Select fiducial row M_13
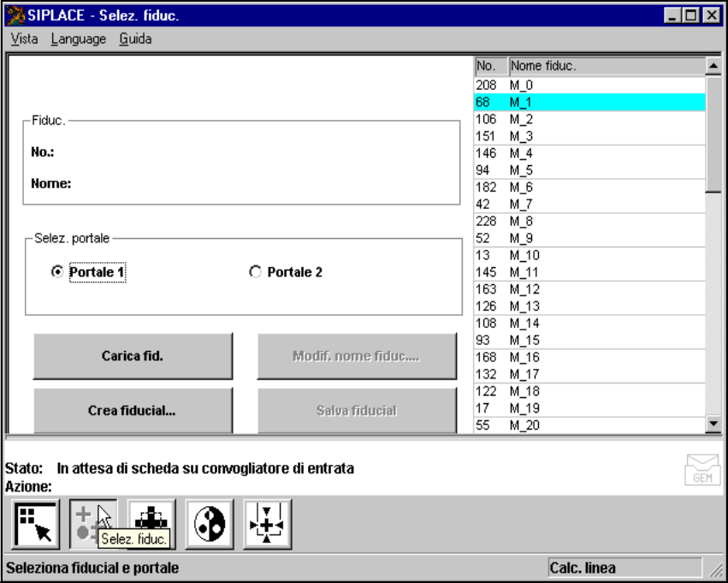Screen dimensions: 728x583 click(x=589, y=306)
